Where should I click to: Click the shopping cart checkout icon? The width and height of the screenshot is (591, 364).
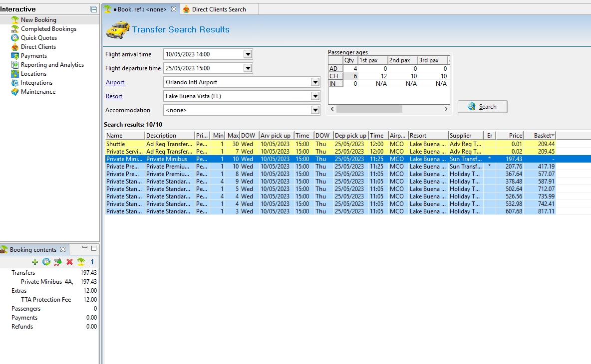pos(58,262)
